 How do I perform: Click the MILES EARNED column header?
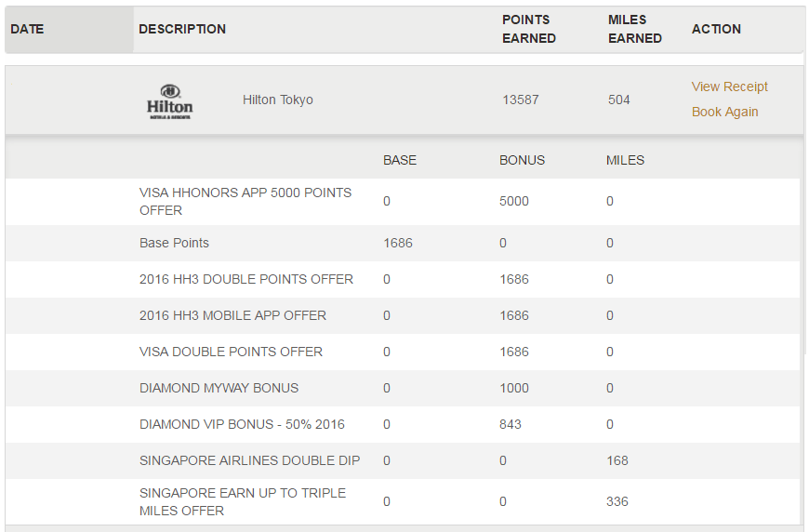pos(634,30)
